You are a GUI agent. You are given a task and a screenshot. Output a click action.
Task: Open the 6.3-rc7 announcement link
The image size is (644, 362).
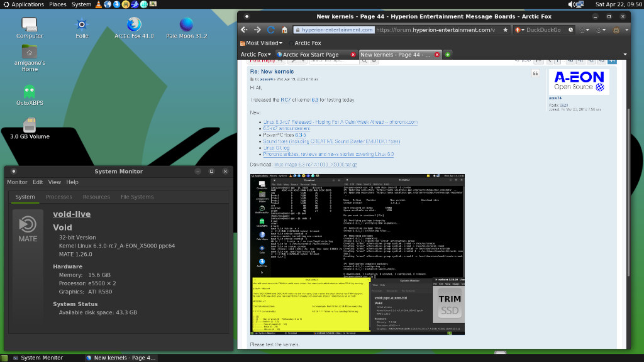pyautogui.click(x=287, y=128)
